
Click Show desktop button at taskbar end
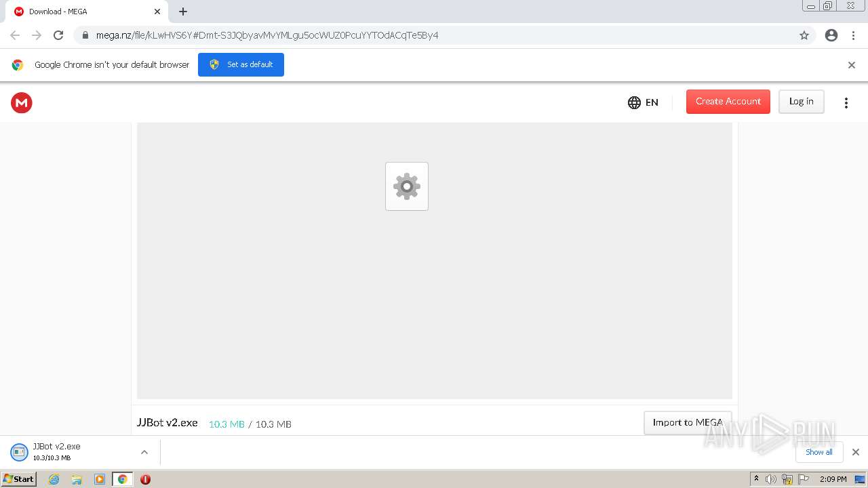[x=860, y=479]
